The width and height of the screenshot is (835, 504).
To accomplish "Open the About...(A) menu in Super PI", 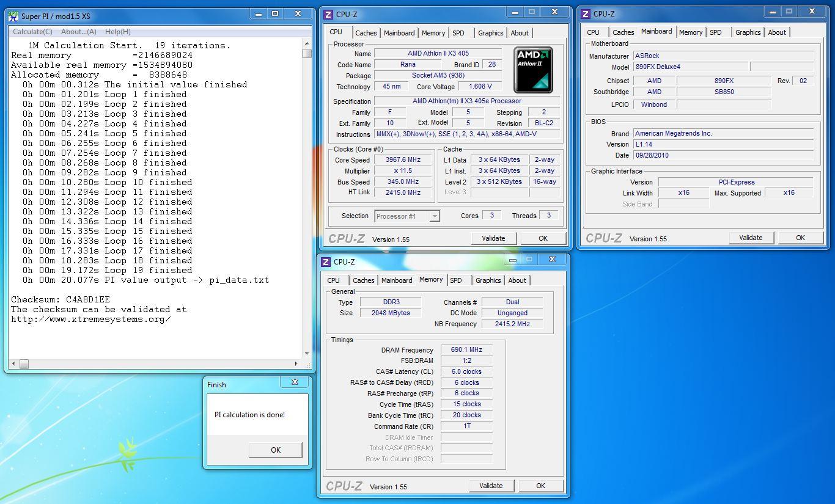I will (x=79, y=32).
